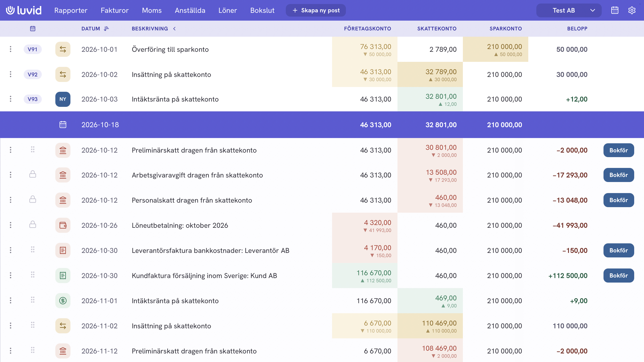Click the calendar icon in table header
644x362 pixels.
pos(33,29)
